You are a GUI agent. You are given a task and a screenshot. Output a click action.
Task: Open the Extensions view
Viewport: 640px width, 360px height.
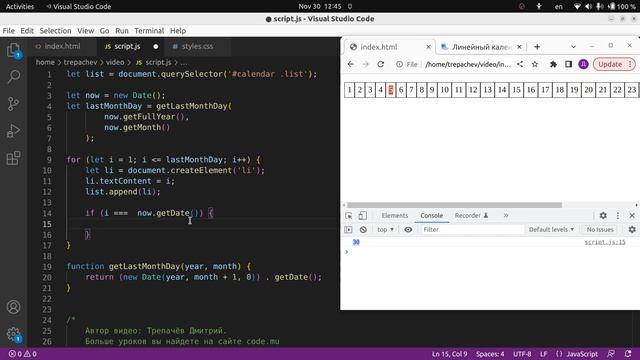pyautogui.click(x=13, y=158)
